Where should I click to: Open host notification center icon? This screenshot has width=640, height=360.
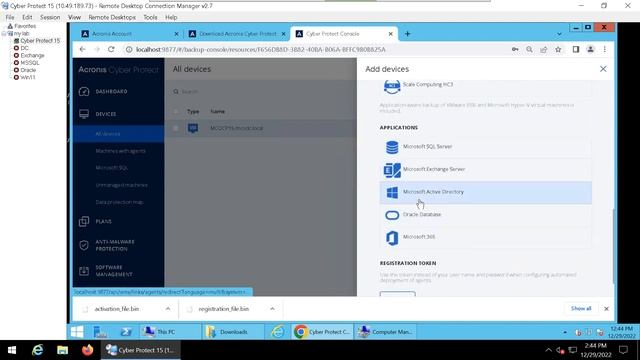(623, 350)
